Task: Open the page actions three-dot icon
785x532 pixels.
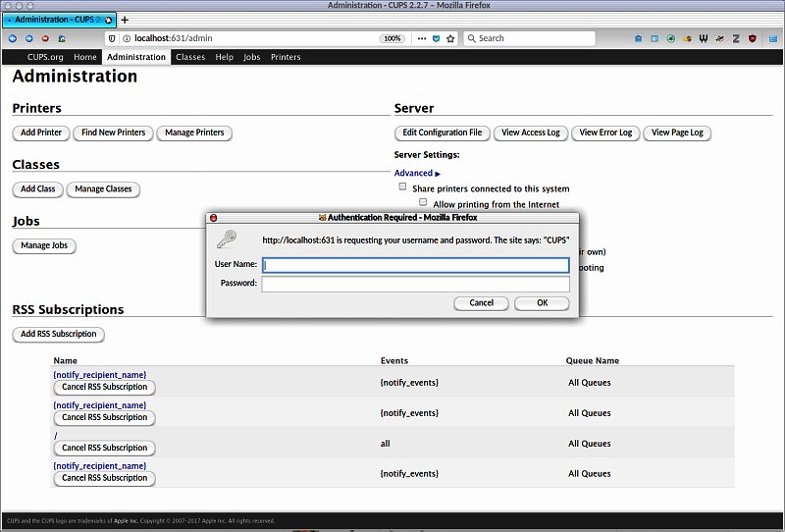Action: (x=421, y=38)
